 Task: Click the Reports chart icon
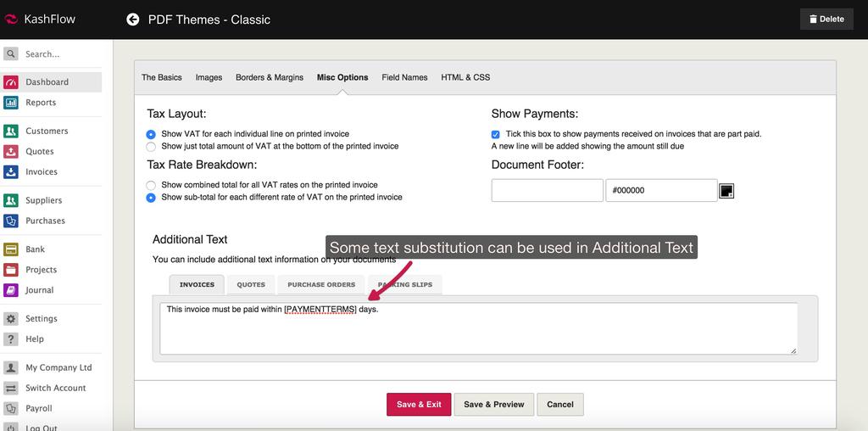tap(11, 103)
